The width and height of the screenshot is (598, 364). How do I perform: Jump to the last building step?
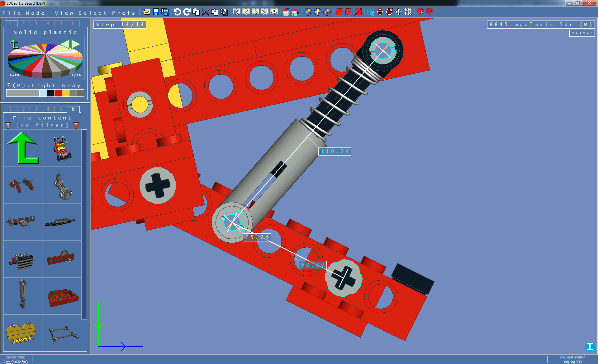(264, 12)
